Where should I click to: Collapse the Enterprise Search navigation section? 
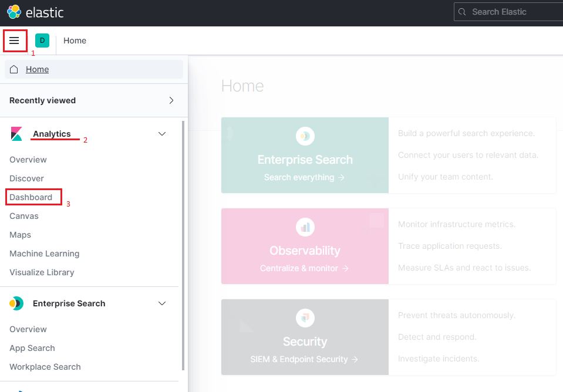pyautogui.click(x=162, y=303)
